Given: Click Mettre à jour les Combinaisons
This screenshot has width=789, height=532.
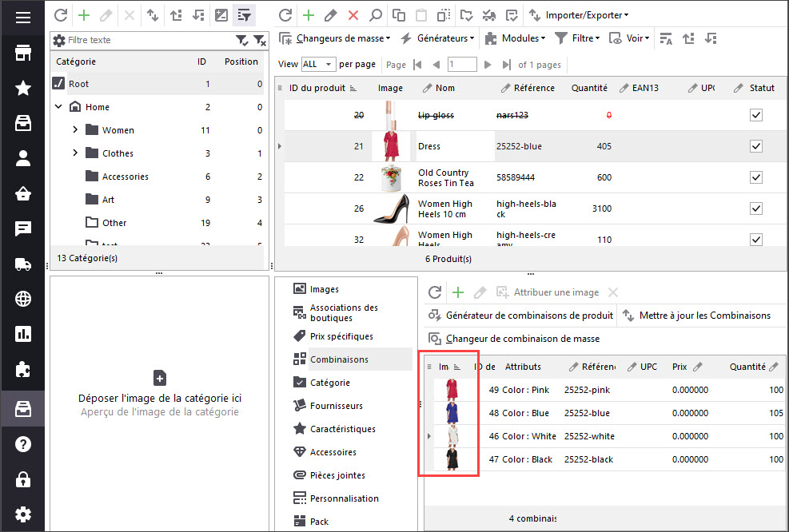Looking at the screenshot, I should tap(696, 316).
